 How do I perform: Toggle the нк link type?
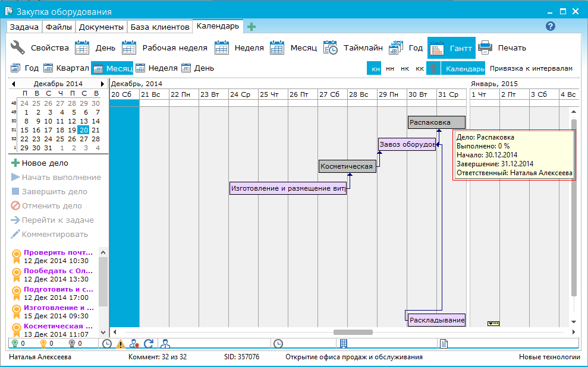pyautogui.click(x=405, y=68)
